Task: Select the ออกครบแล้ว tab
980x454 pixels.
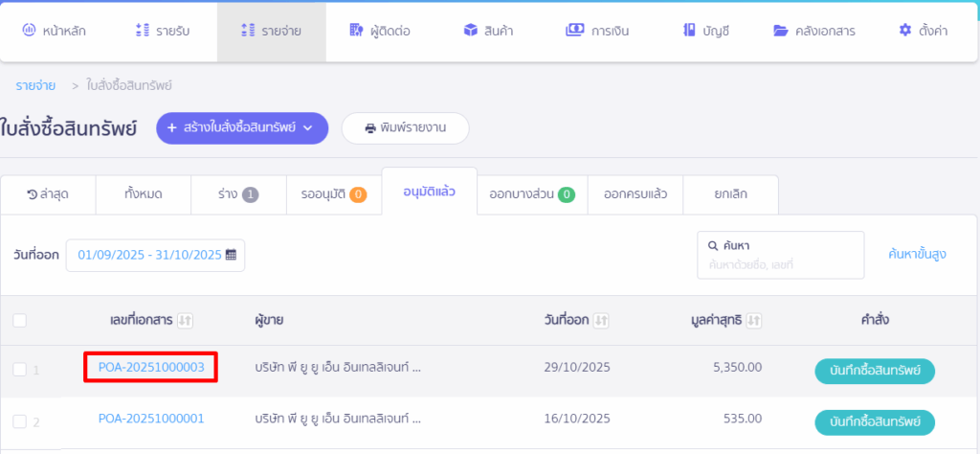Action: tap(635, 194)
